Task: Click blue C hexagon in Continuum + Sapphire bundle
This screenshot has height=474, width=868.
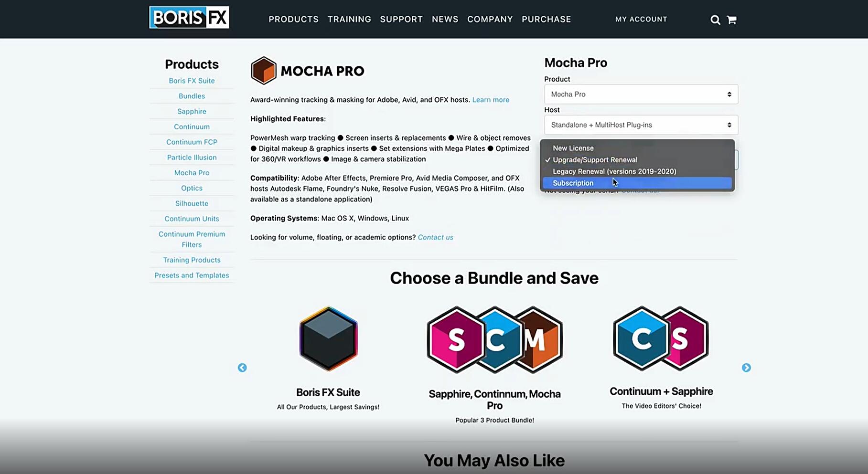Action: tap(641, 338)
